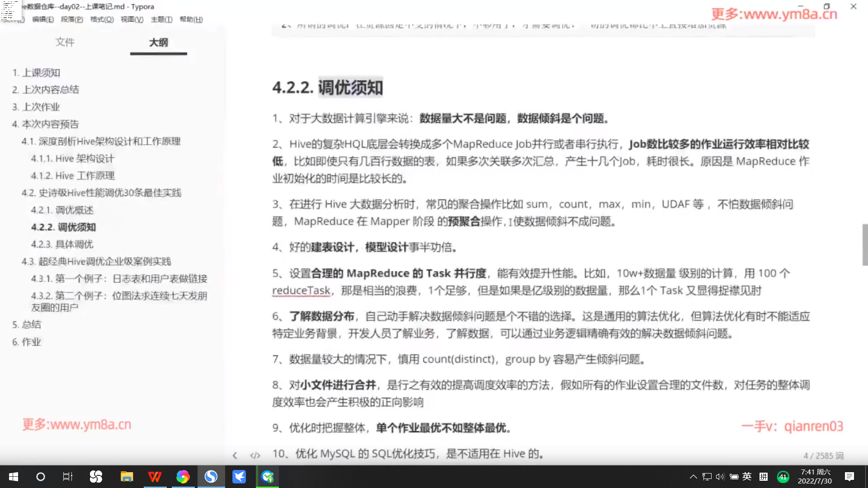868x488 pixels.
Task: Collapse sidebar with left chevron icon
Action: click(235, 455)
